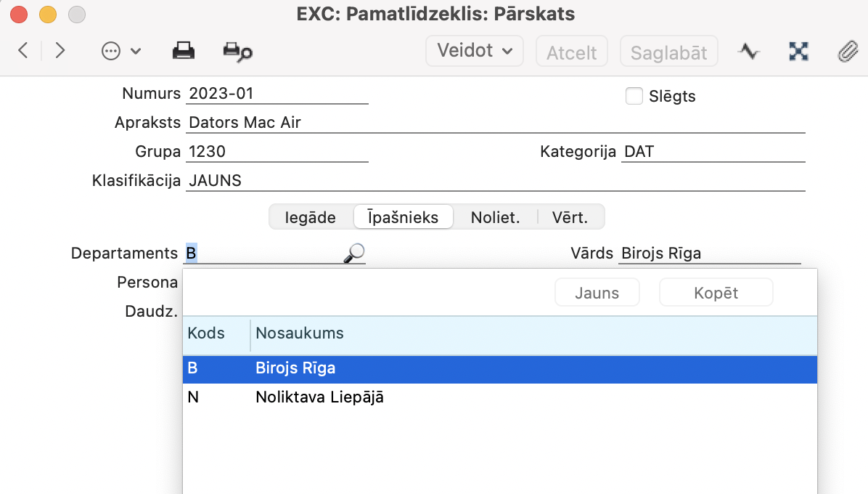Click the activity pulse icon
868x494 pixels.
tap(748, 52)
